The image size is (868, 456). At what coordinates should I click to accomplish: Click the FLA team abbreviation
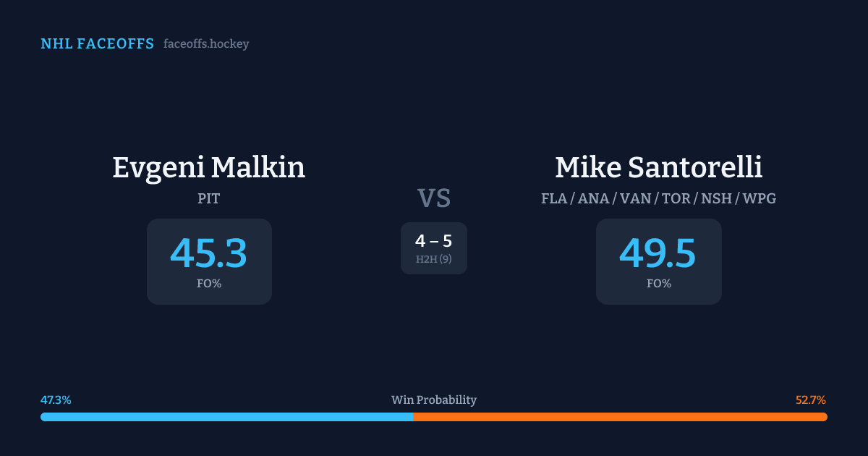click(x=553, y=198)
